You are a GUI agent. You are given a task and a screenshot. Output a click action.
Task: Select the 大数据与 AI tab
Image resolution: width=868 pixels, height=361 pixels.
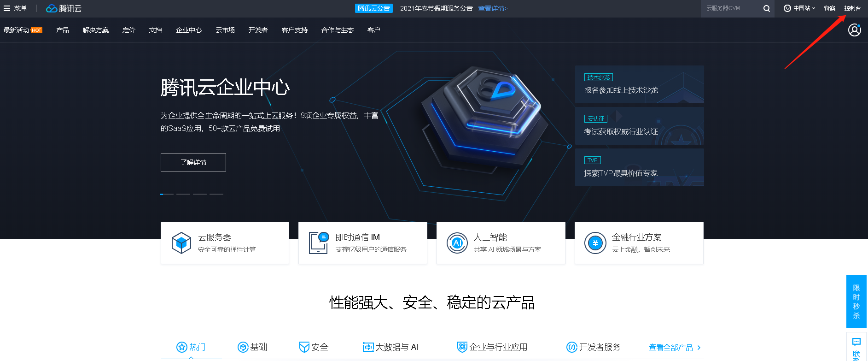click(x=390, y=347)
